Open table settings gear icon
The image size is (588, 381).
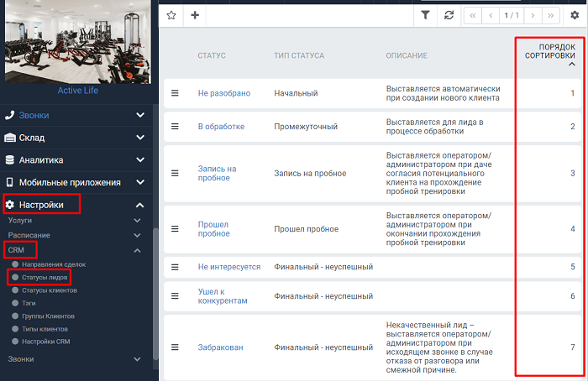point(575,15)
